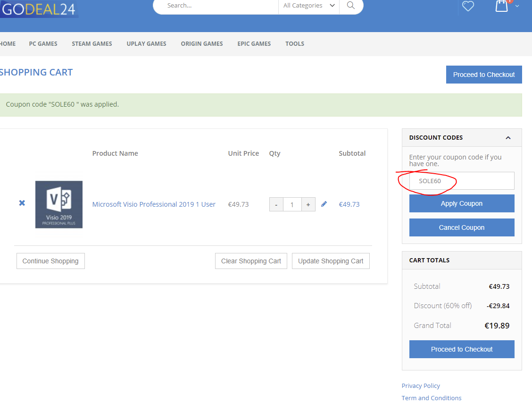The image size is (532, 420).
Task: Edit cart item with pencil icon
Action: pyautogui.click(x=324, y=204)
